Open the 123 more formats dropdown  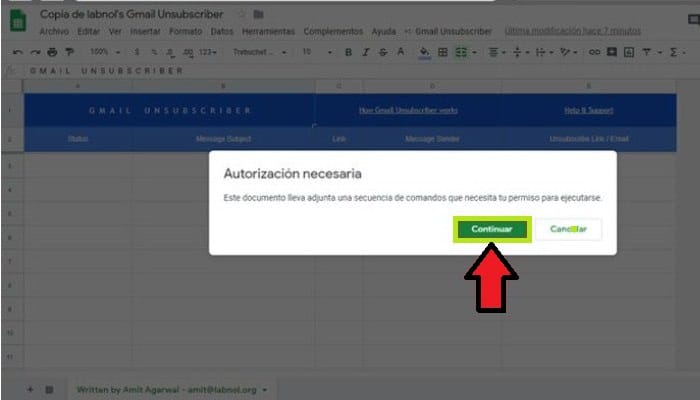tap(208, 53)
